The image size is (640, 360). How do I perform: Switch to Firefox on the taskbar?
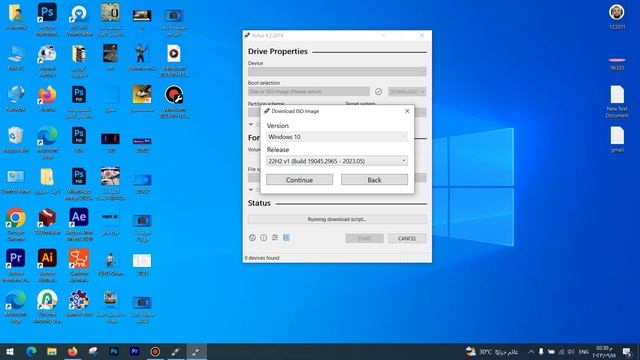(x=73, y=351)
